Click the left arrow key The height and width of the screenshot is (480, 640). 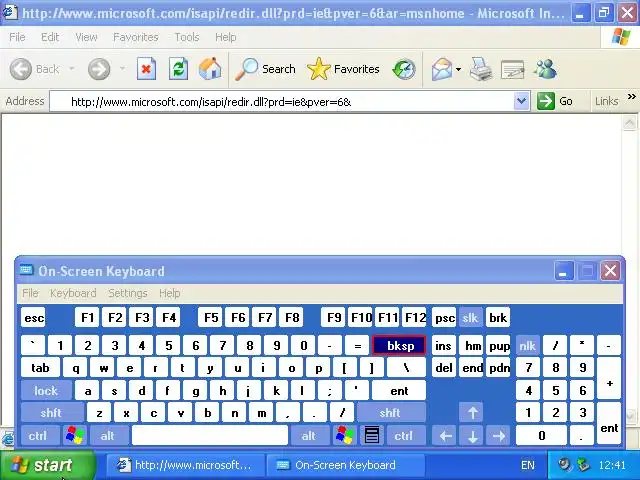[x=445, y=436]
